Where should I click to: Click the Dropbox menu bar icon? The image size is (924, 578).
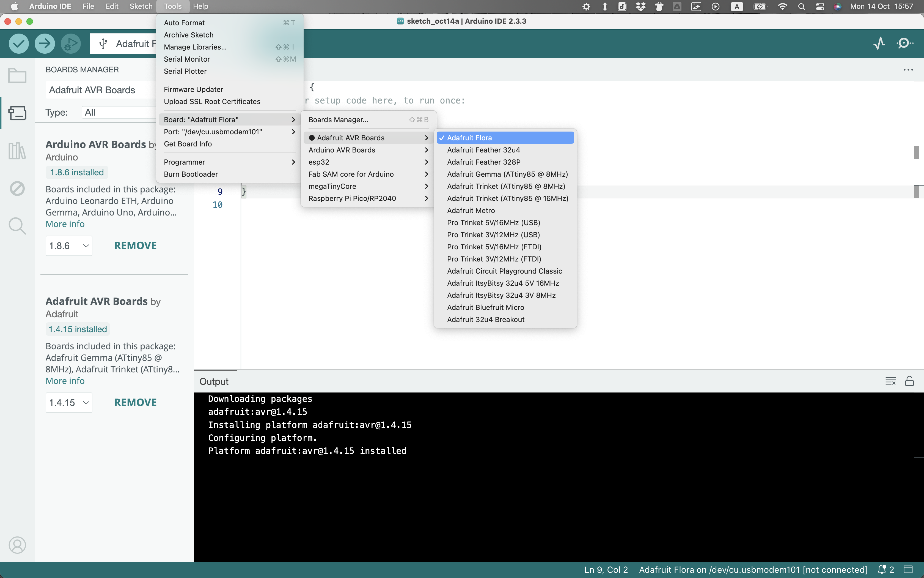tap(641, 7)
